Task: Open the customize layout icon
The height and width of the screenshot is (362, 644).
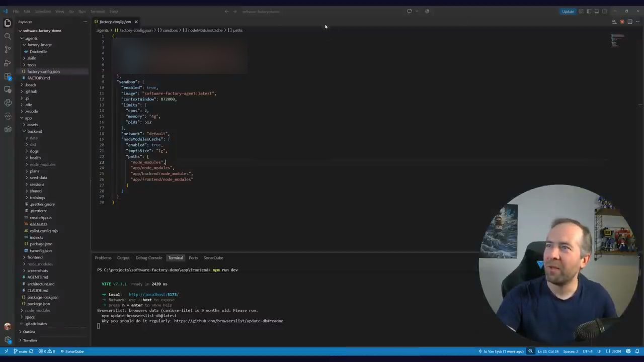Action: click(x=581, y=11)
